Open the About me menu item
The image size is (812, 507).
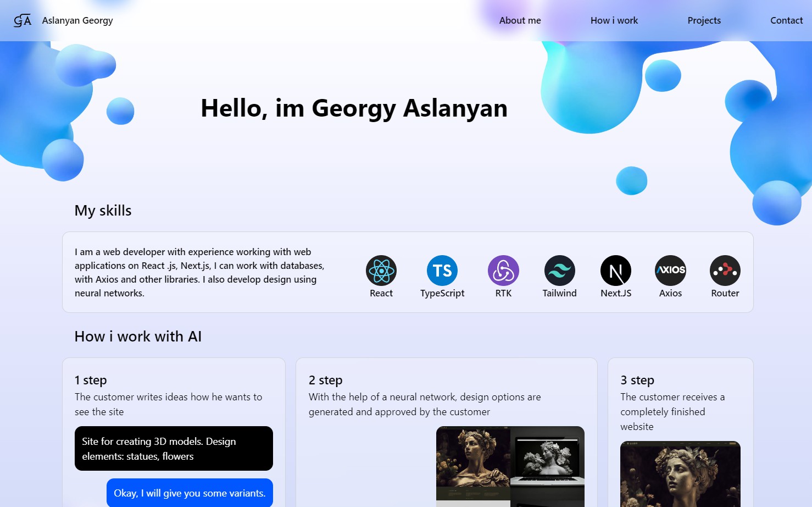coord(520,20)
